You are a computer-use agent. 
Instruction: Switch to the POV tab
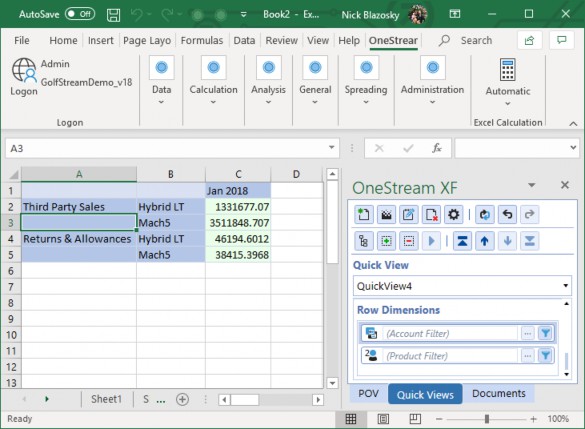[368, 394]
